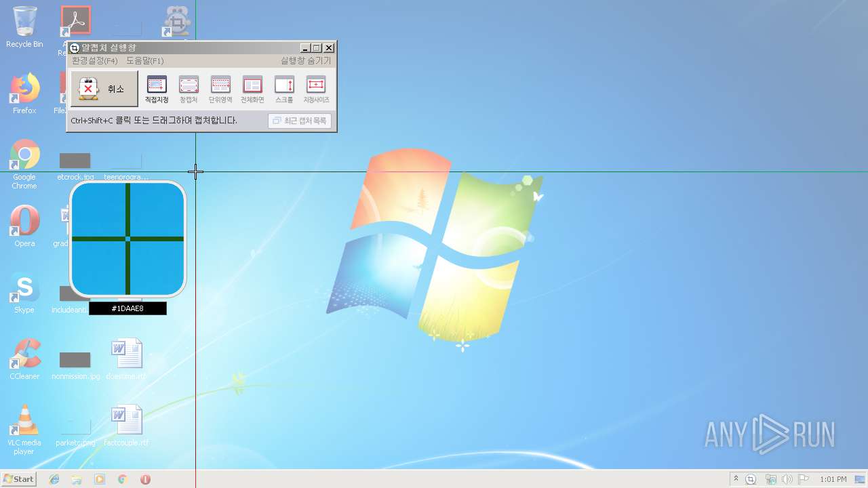The width and height of the screenshot is (868, 488).
Task: Select the Firefox desktop shortcut
Action: 24,94
